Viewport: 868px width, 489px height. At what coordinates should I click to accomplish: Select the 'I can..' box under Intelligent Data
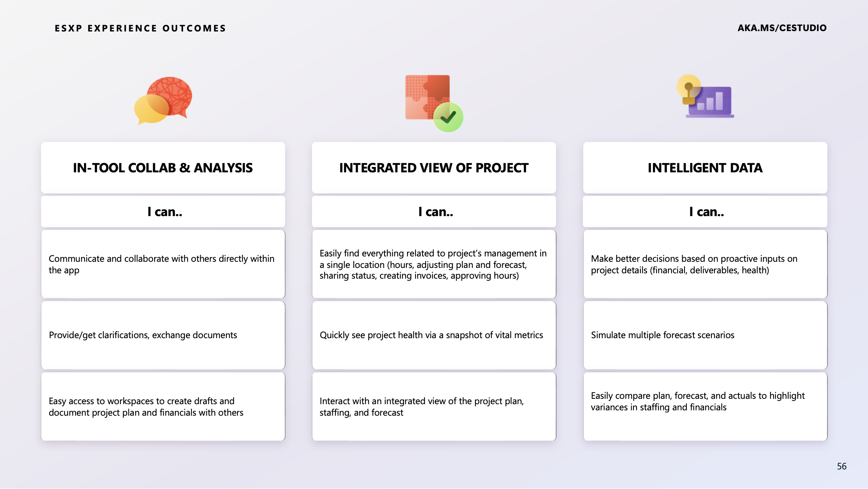click(x=705, y=211)
